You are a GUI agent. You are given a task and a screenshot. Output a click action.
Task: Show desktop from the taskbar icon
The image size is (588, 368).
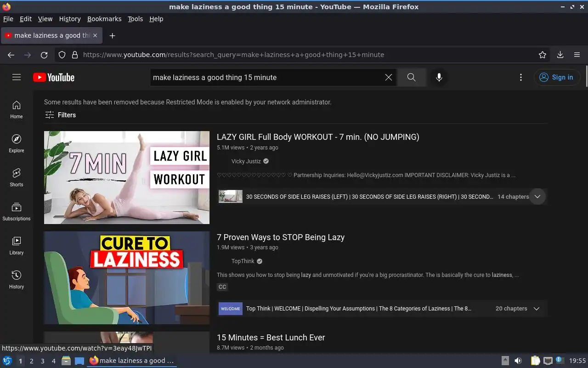pyautogui.click(x=79, y=361)
